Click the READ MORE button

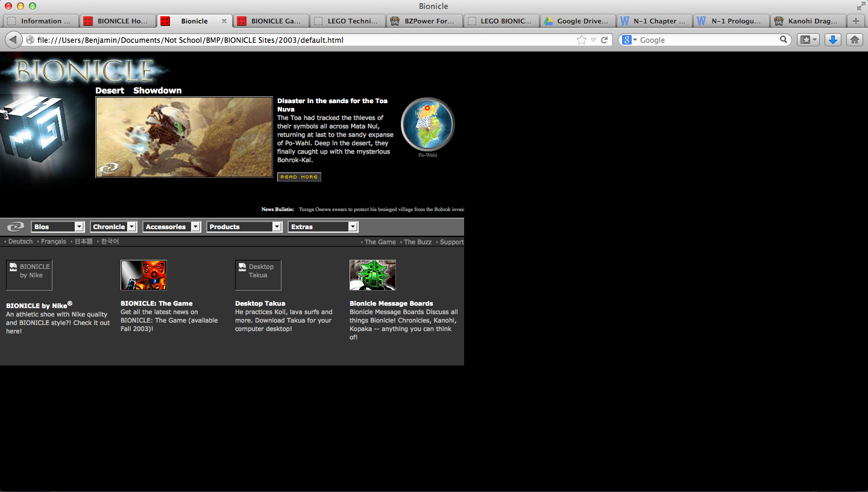[x=298, y=177]
